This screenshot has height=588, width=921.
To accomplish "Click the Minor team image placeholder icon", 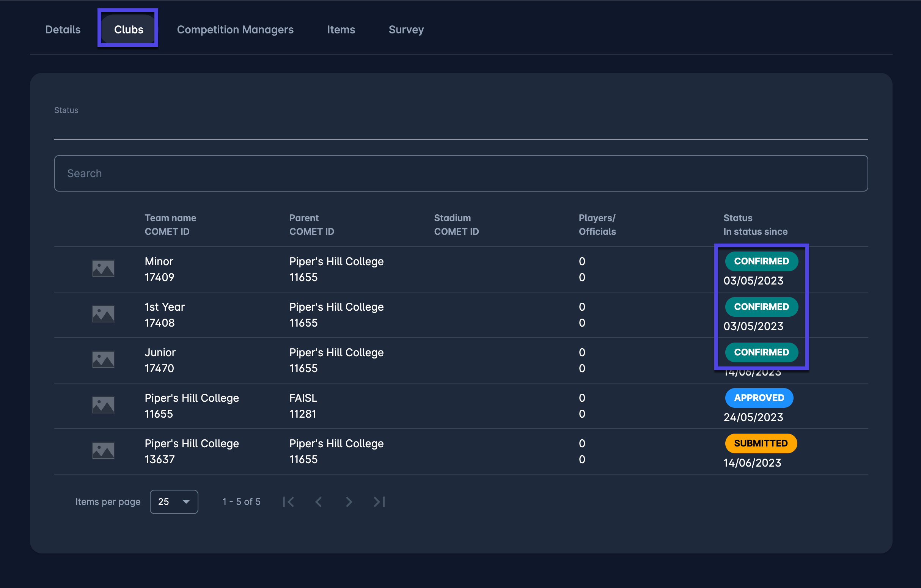I will tap(103, 269).
